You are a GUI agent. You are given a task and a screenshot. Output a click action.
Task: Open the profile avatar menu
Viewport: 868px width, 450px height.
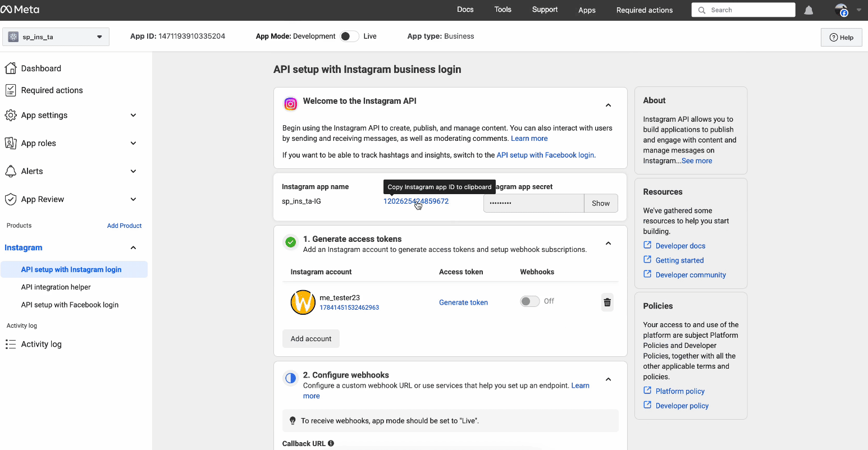841,10
